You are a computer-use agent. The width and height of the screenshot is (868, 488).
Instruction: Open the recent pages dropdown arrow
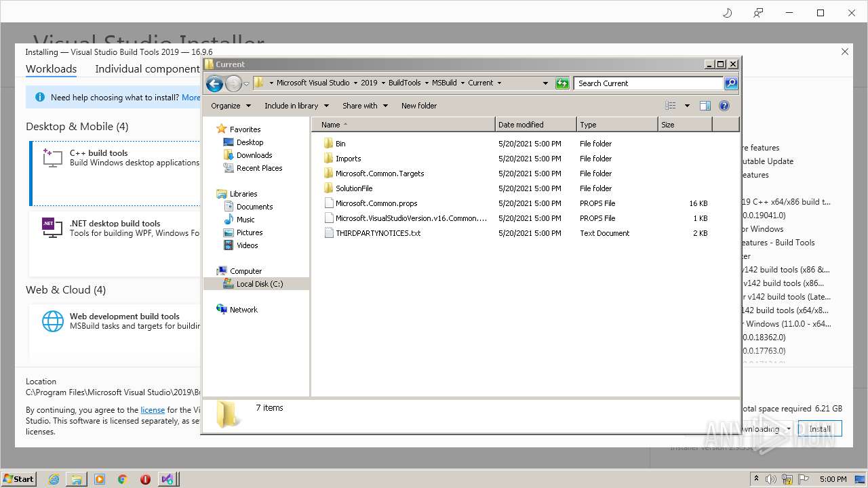246,83
